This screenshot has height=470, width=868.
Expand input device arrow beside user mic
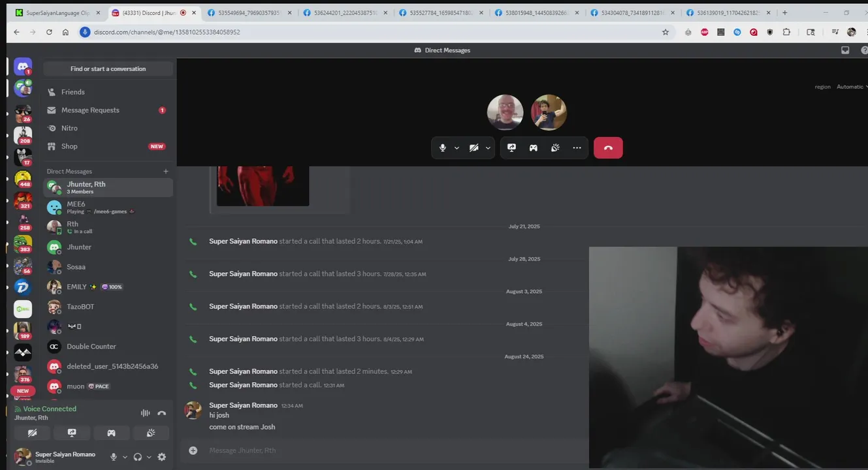pos(124,457)
